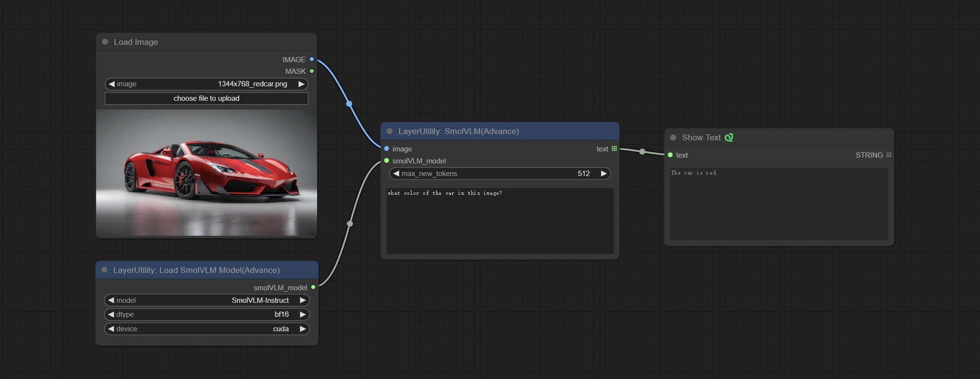
Task: Click the midpoint dot on the blue image link
Action: 349,104
